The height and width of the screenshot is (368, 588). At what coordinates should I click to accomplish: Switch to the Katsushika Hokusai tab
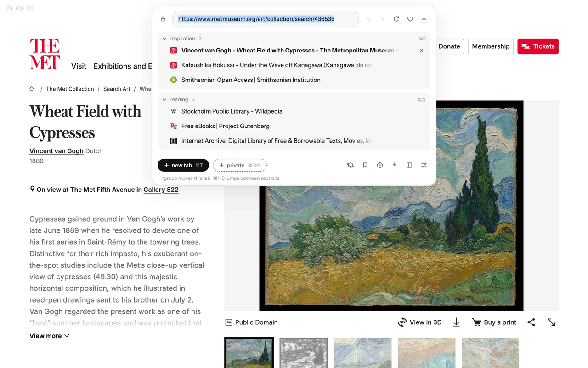tap(294, 65)
